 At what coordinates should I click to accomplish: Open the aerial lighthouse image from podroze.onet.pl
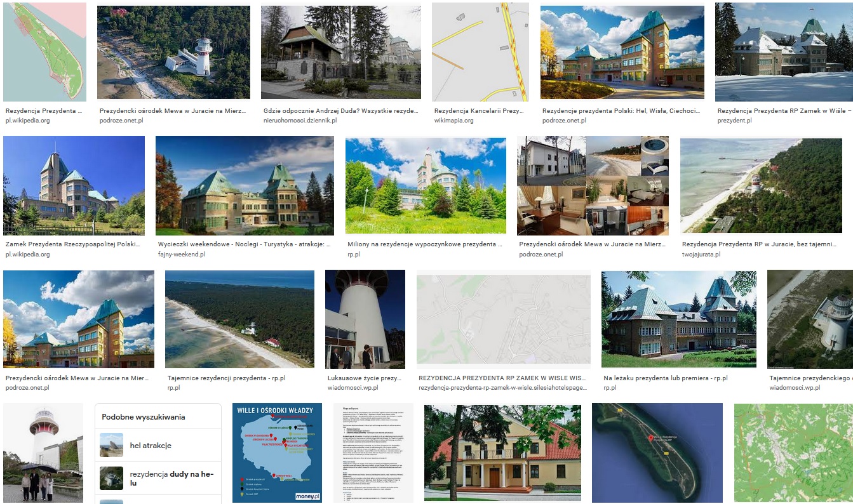[173, 52]
